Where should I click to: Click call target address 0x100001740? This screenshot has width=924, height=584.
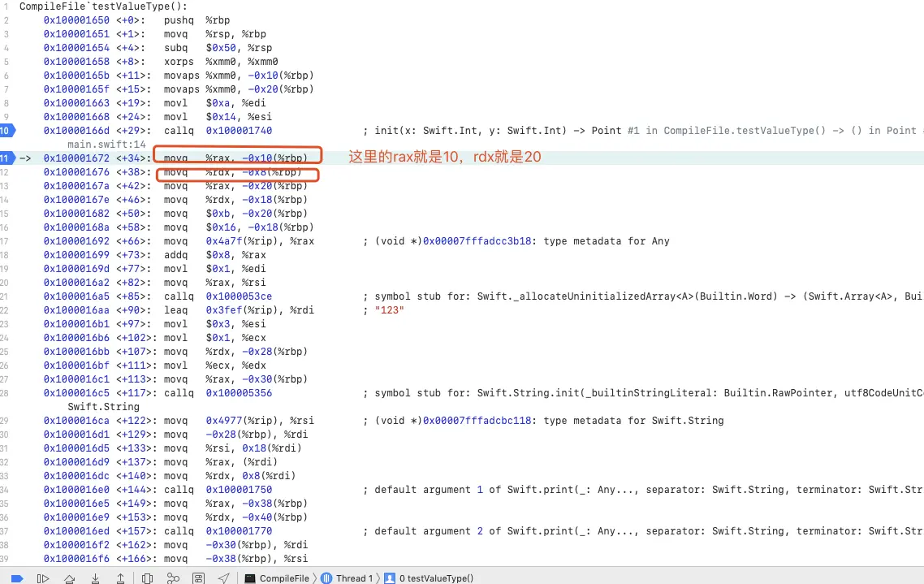click(240, 131)
